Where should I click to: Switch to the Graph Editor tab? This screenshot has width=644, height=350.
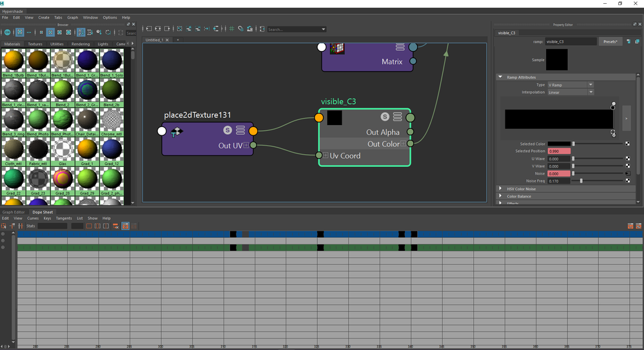[x=14, y=212]
